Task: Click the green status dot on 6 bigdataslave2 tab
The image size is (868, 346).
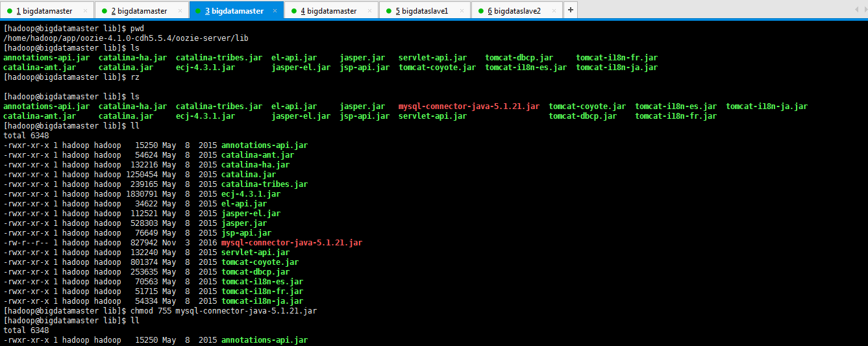Action: point(481,11)
